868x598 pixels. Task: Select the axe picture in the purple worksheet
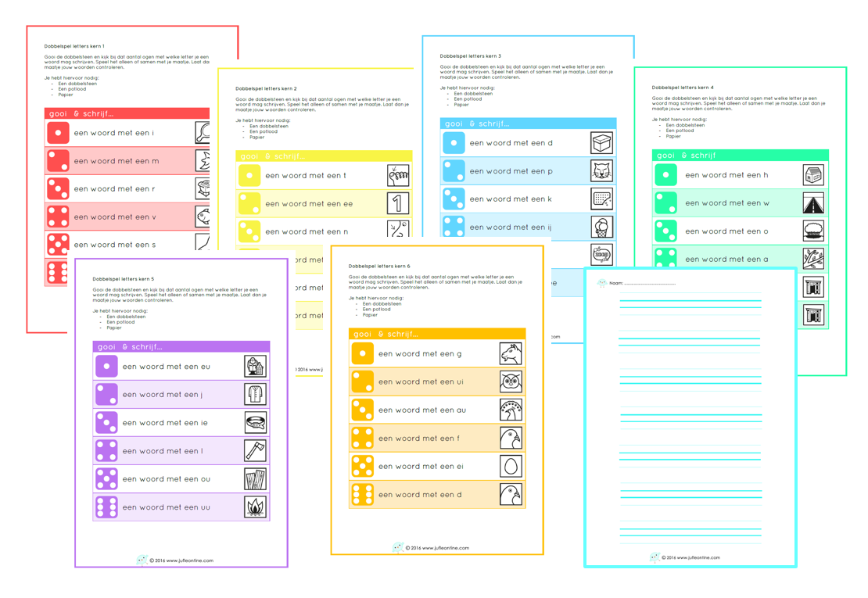[255, 451]
